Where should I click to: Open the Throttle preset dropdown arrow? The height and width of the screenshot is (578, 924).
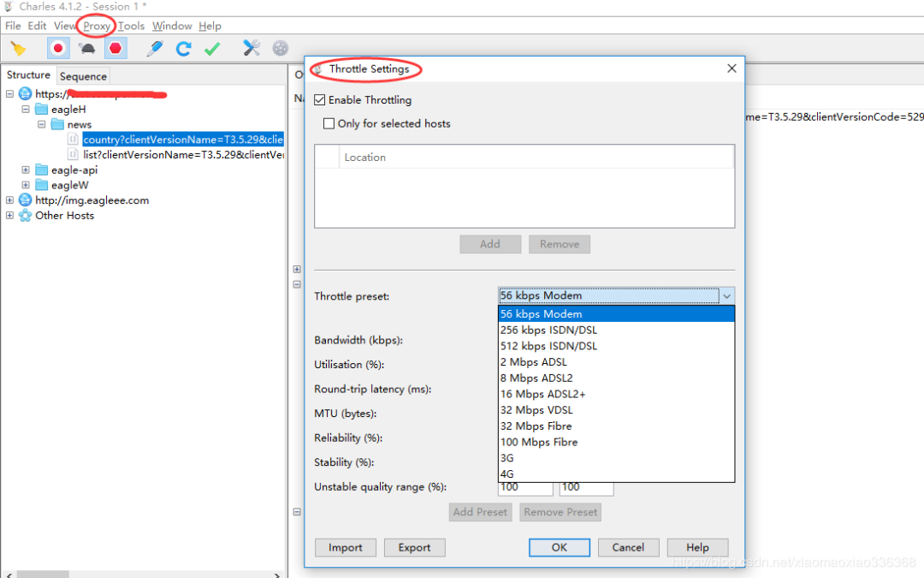[x=727, y=296]
